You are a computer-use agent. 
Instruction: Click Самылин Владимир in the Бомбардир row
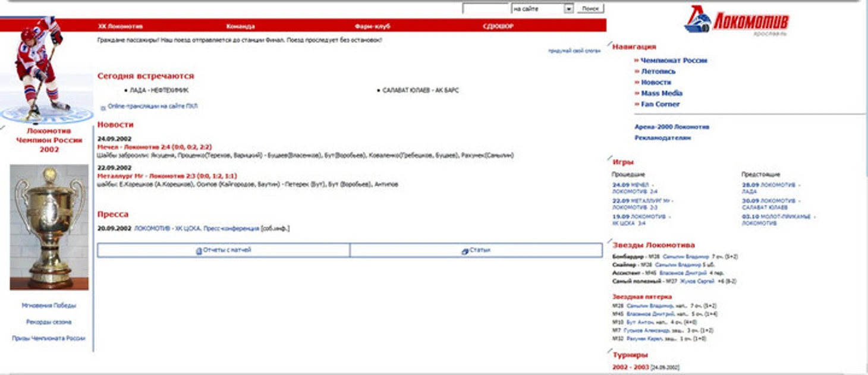(686, 257)
